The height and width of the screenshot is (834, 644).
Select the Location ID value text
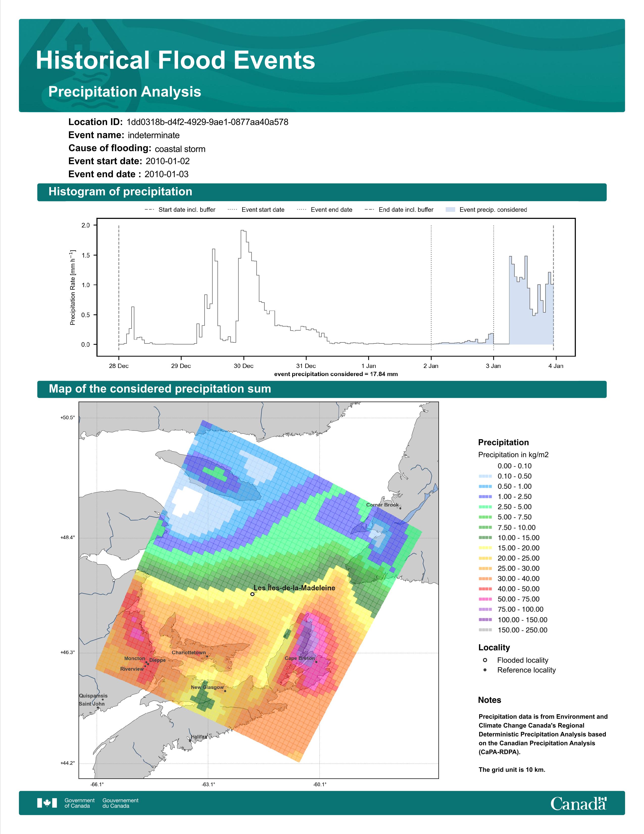click(208, 122)
